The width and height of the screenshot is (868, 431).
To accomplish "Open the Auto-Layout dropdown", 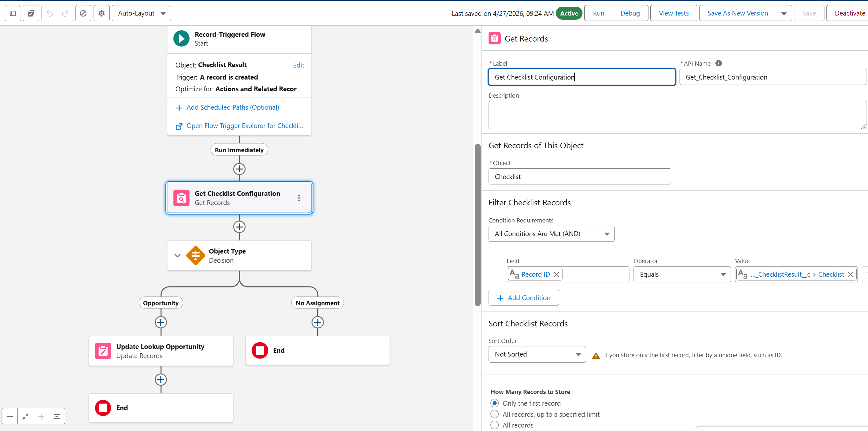I will click(141, 13).
